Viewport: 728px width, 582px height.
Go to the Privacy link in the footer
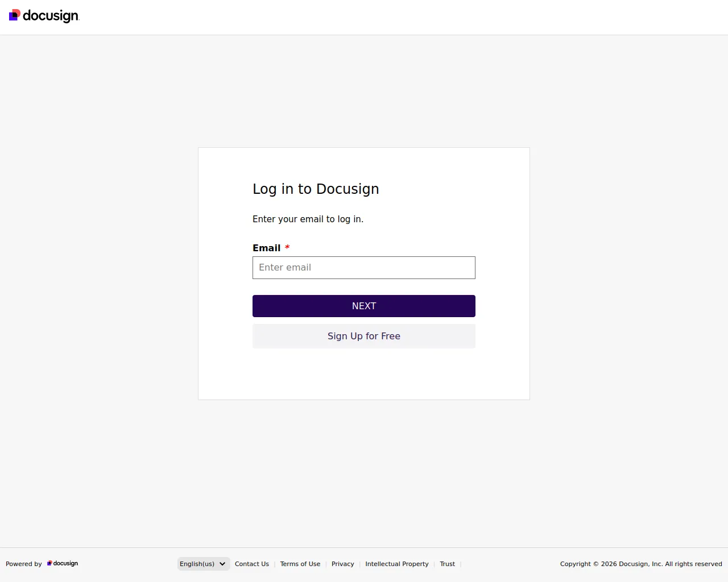pyautogui.click(x=343, y=564)
